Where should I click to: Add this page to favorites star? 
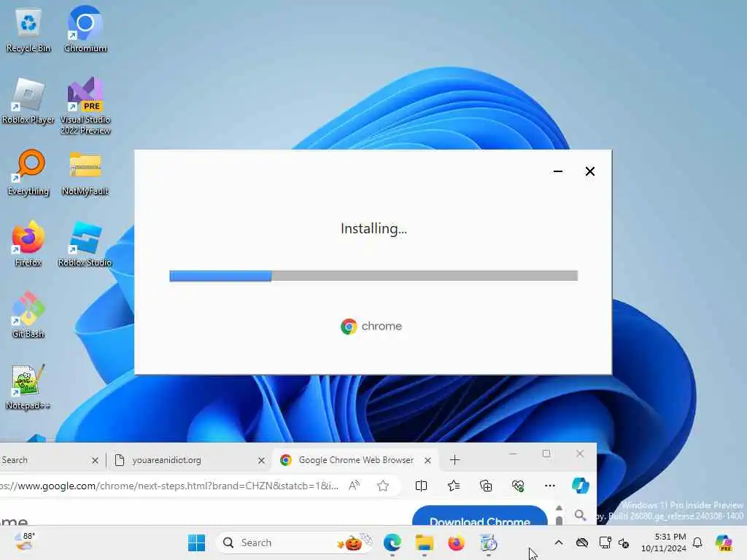pyautogui.click(x=383, y=486)
